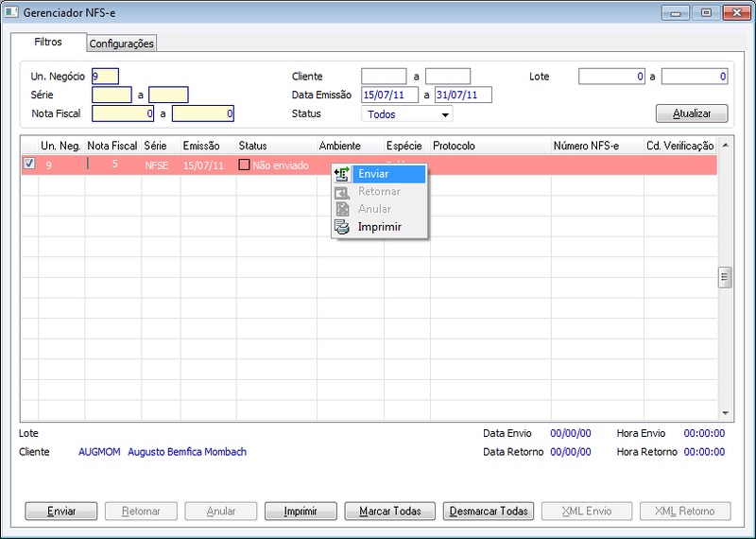Image resolution: width=756 pixels, height=539 pixels.
Task: Click the Protocolo column header
Action: 490,146
